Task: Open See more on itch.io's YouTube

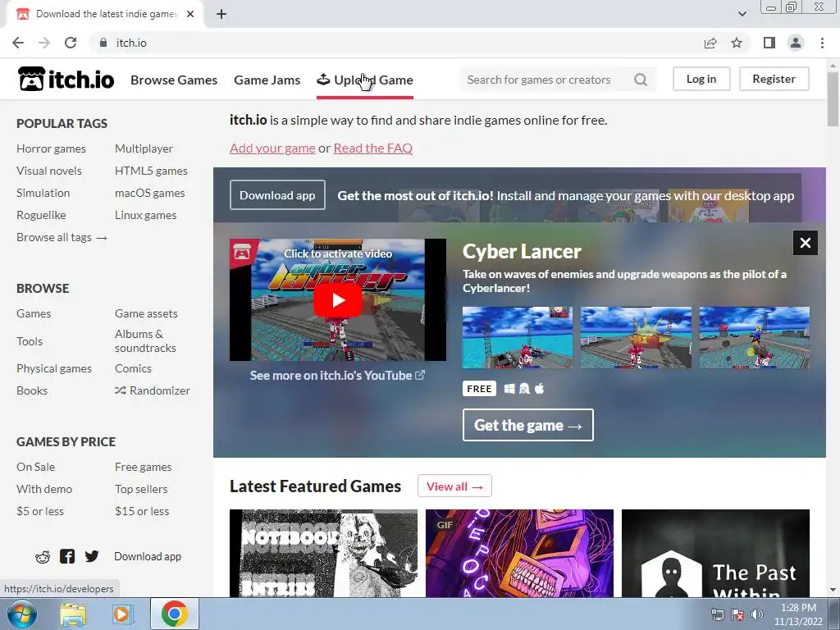Action: coord(337,376)
